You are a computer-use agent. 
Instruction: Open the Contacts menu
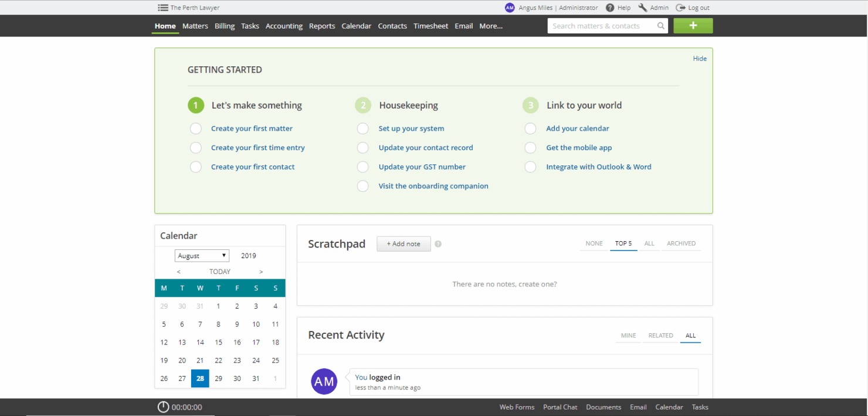[x=392, y=26]
